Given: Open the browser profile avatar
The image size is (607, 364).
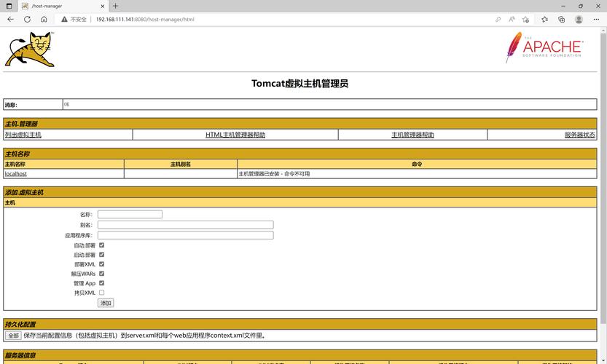Looking at the screenshot, I should (x=579, y=20).
